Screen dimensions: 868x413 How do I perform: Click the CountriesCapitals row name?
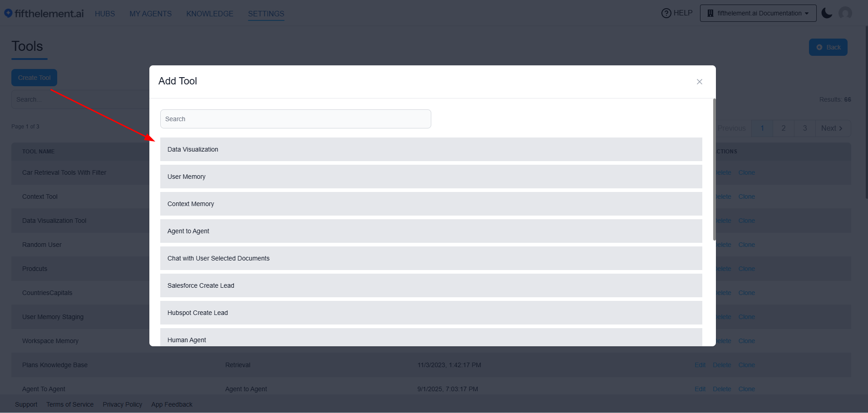point(47,293)
